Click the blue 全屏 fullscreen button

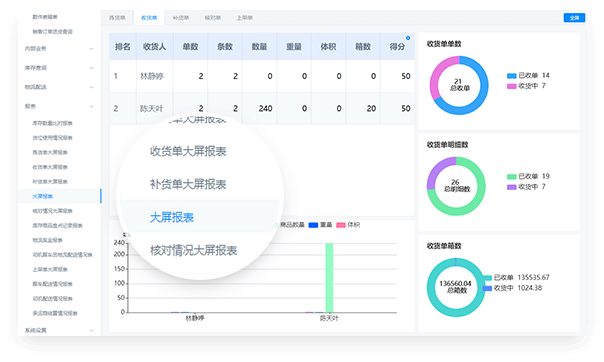click(574, 18)
